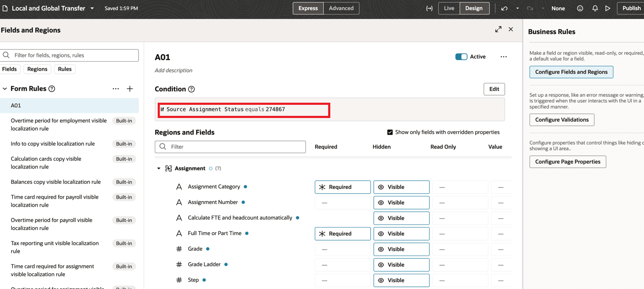Screen dimensions: 644x289
Task: Open the ellipsis menu next to Active toggle
Action: click(x=504, y=56)
